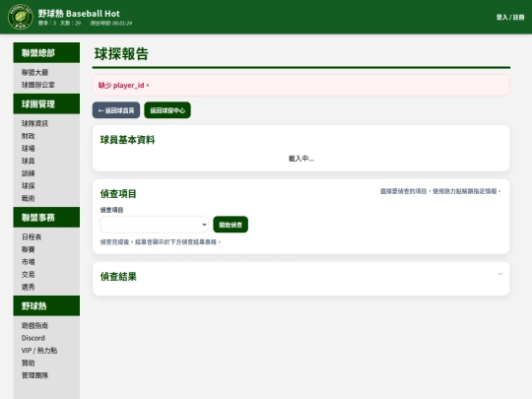Open 遊戲指南 link
This screenshot has width=532, height=399.
click(x=34, y=325)
